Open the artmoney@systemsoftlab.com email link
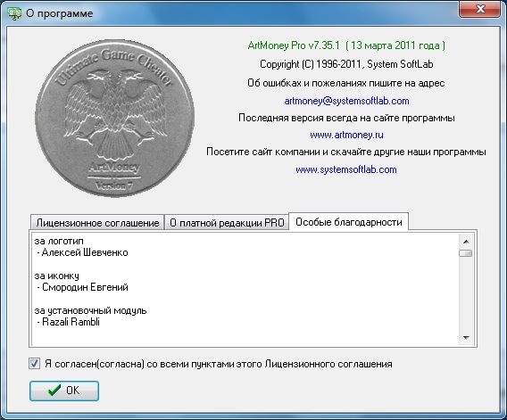The image size is (507, 420). (346, 101)
